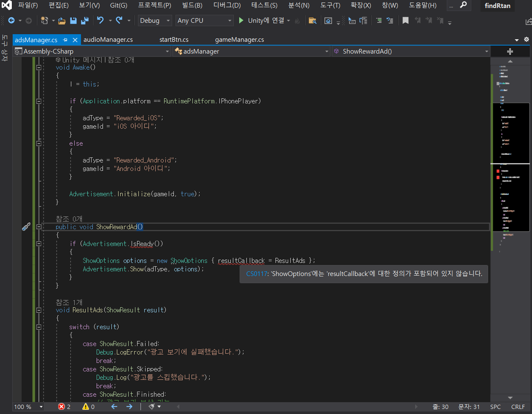
Task: Open the ShowRewardAd member dropdown
Action: coord(411,51)
